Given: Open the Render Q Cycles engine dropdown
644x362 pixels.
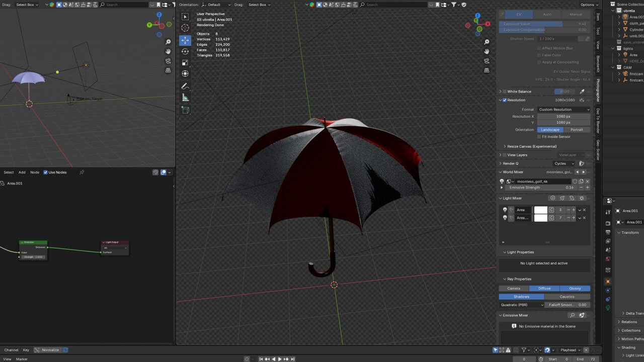Looking at the screenshot, I should coord(564,163).
